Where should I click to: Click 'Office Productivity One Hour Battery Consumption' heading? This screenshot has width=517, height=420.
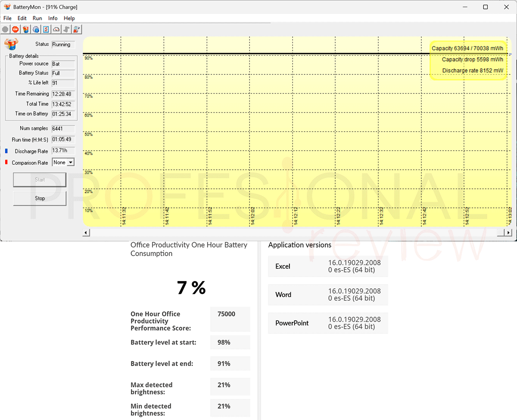[x=189, y=249]
